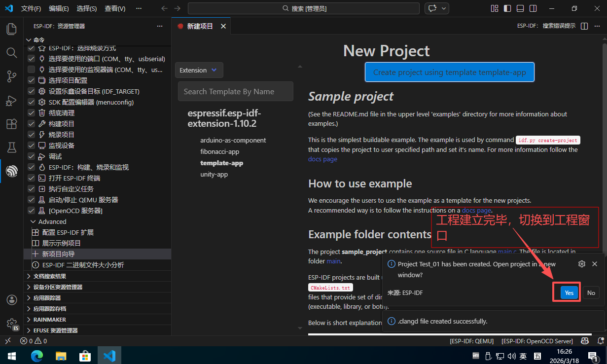Click Create project using template template-app

(450, 72)
